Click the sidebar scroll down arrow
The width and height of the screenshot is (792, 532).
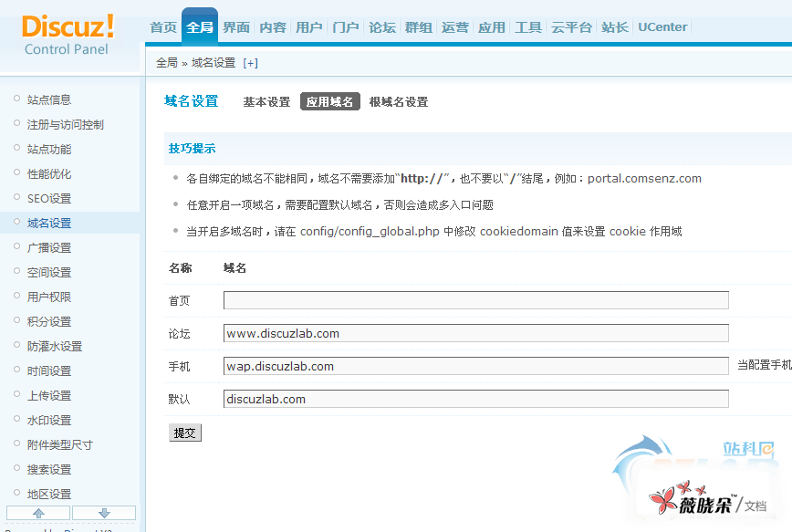[104, 513]
